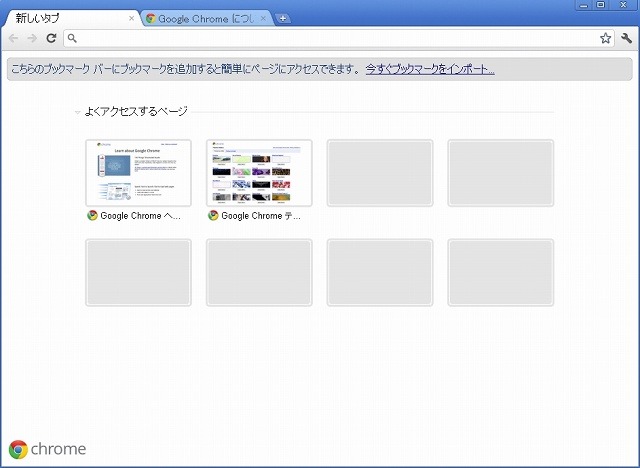Maximize the Chrome window
Viewport: 640px width, 468px height.
pos(601,5)
